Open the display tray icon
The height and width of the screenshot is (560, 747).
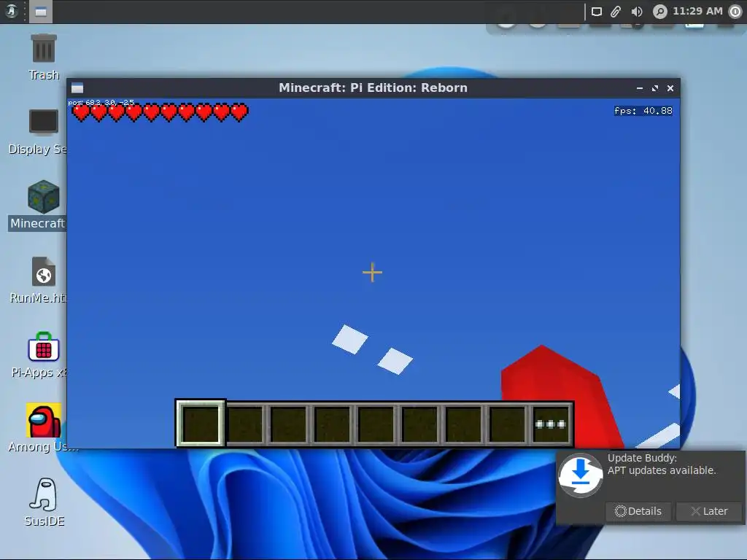coord(597,12)
